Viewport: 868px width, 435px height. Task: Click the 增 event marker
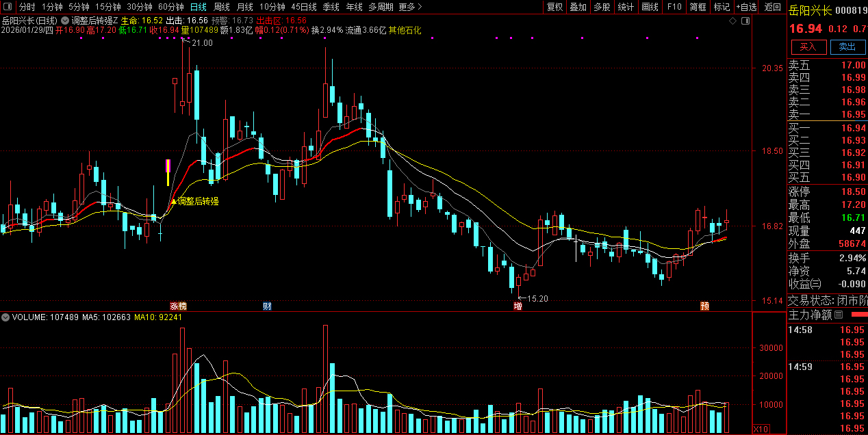click(x=518, y=306)
